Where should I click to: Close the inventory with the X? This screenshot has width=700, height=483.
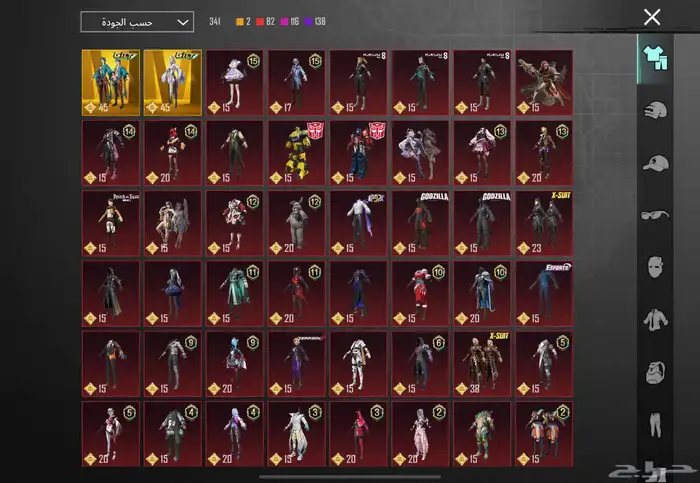(652, 17)
